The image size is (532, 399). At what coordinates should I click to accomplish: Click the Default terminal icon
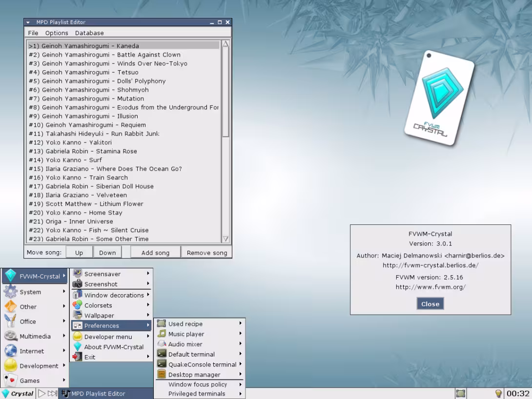click(162, 354)
